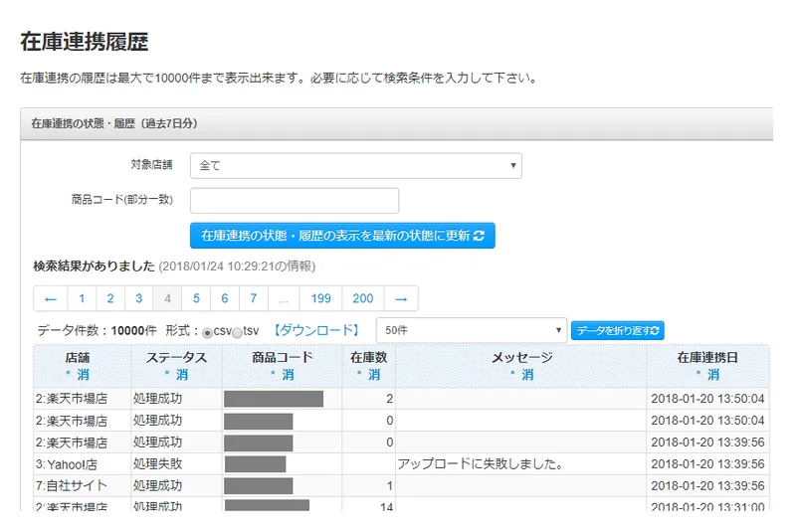The height and width of the screenshot is (532, 796).
Task: Click the アップロードに失敗しました。 message cell
Action: (520, 464)
